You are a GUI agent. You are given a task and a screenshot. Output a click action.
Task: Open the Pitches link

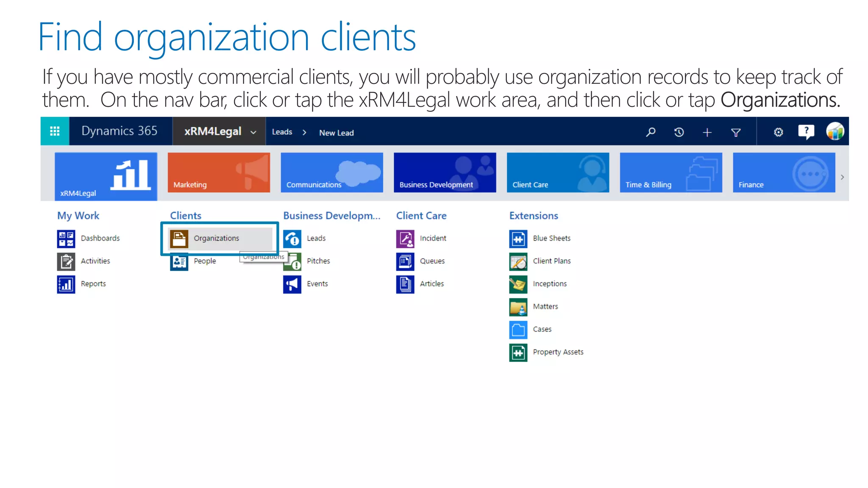[318, 261]
